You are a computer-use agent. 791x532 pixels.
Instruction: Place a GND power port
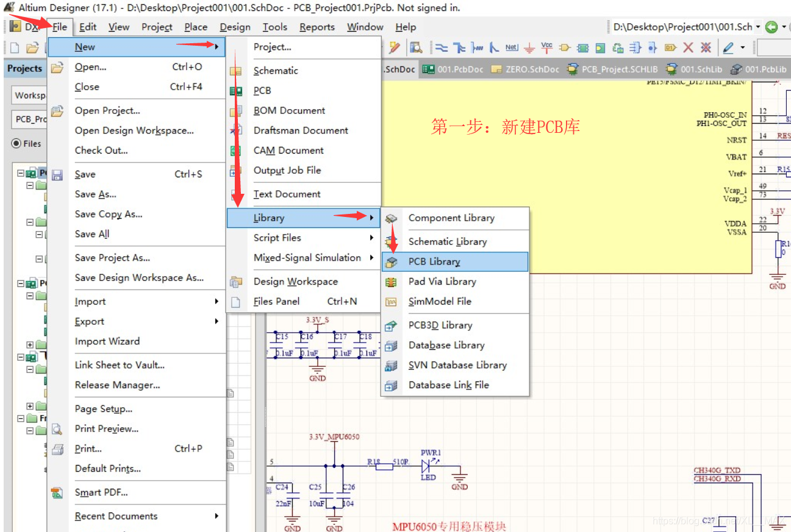click(x=529, y=48)
